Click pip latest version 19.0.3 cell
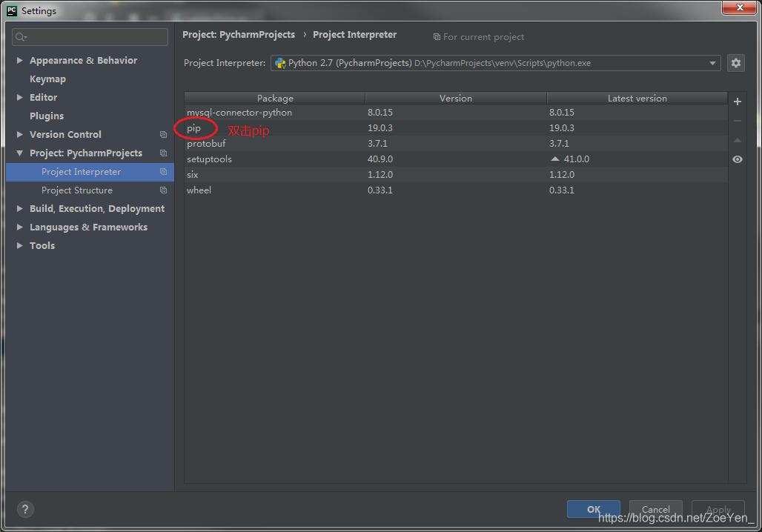Viewport: 762px width, 532px height. pos(562,127)
